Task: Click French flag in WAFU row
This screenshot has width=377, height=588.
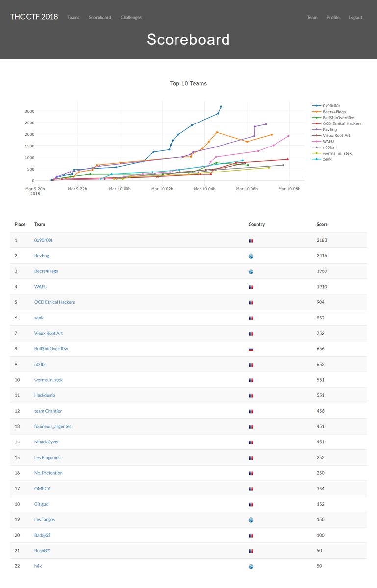Action: pos(251,287)
